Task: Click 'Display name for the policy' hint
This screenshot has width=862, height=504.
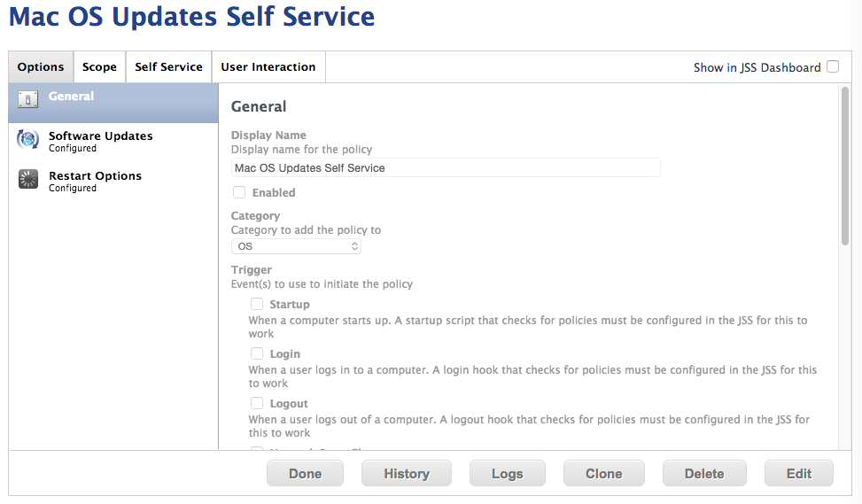Action: pyautogui.click(x=301, y=150)
